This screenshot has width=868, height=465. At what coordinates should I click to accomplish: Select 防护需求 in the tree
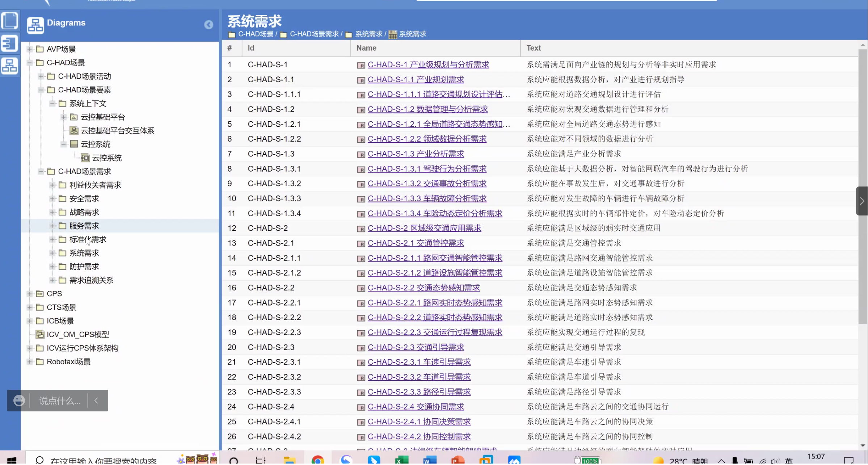tap(84, 267)
